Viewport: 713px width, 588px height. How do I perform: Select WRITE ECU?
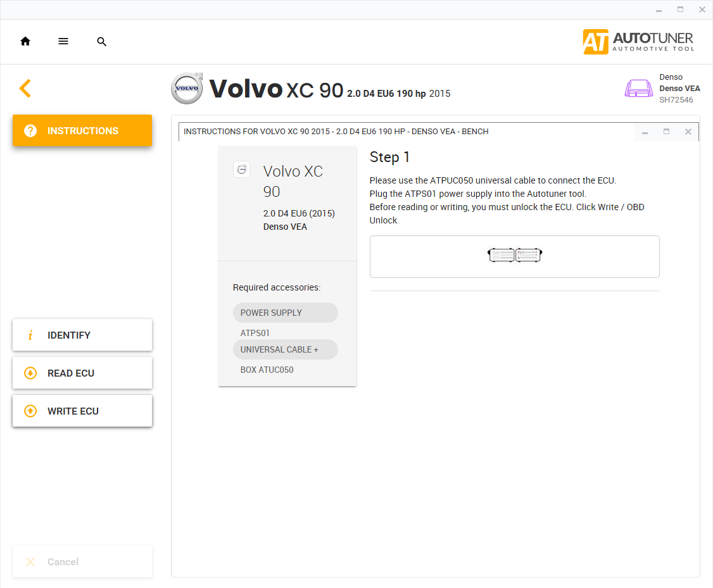click(82, 411)
